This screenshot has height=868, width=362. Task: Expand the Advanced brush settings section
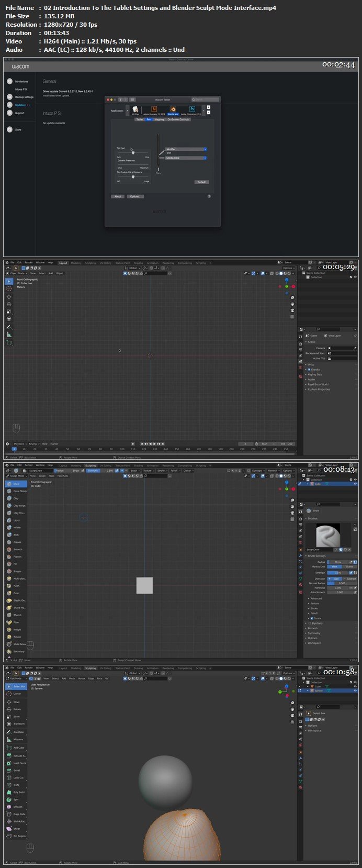point(316,599)
